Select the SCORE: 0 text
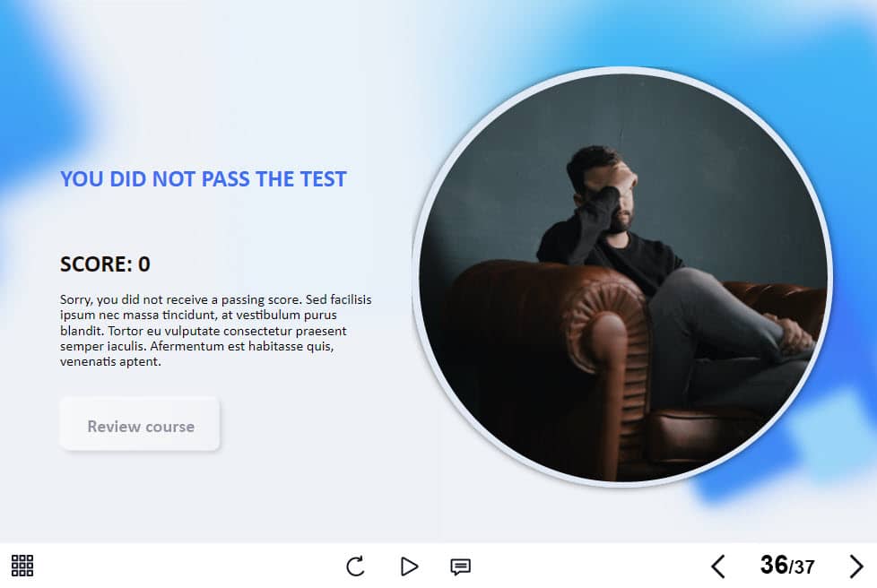 105,264
